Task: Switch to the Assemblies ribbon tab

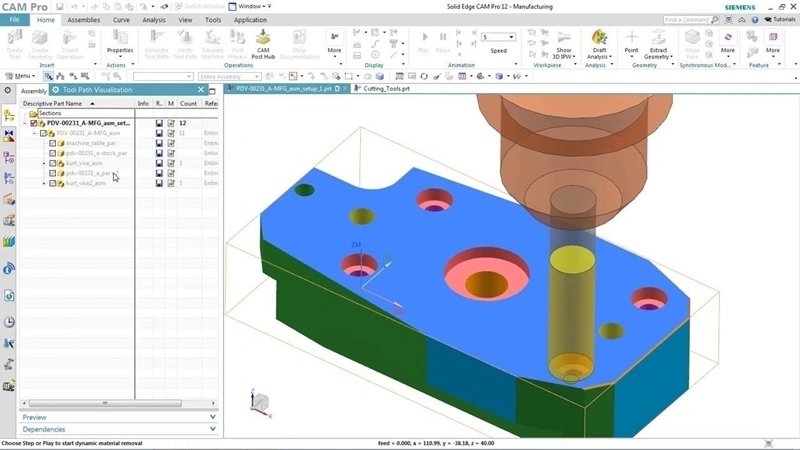Action: point(84,20)
